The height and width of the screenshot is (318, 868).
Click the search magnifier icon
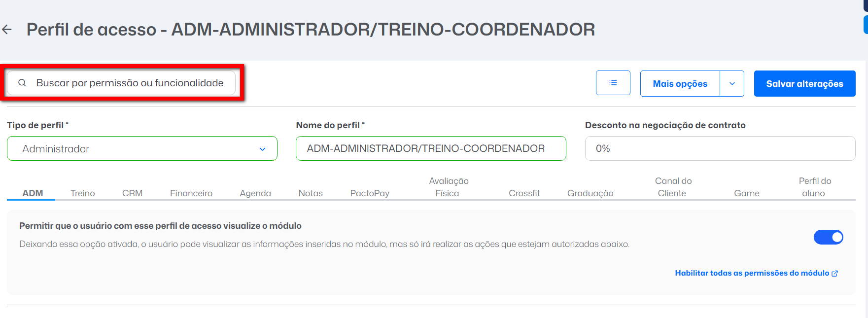pyautogui.click(x=22, y=83)
